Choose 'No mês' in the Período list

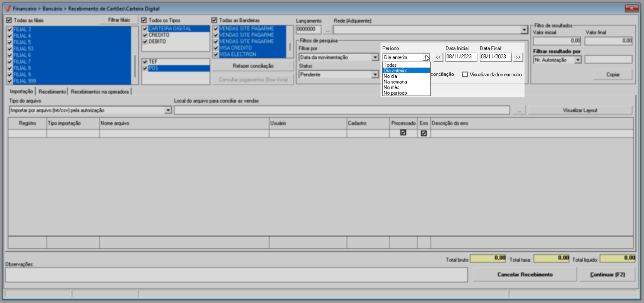coord(391,87)
